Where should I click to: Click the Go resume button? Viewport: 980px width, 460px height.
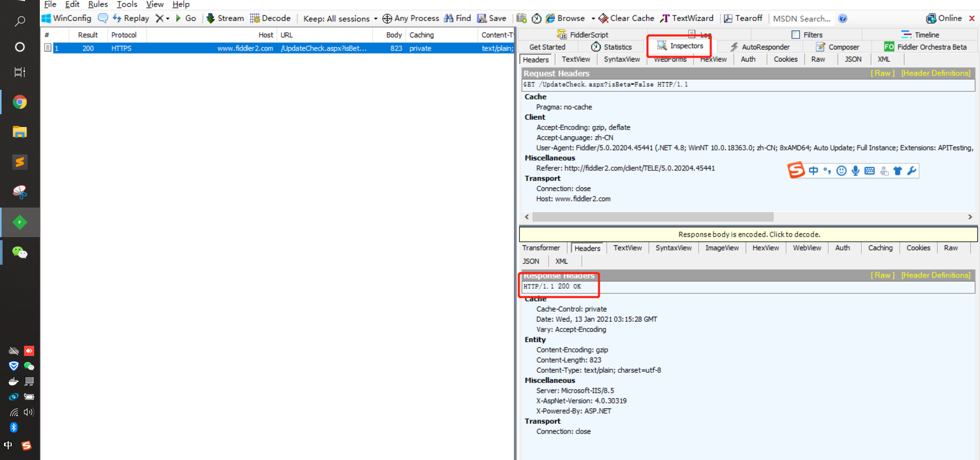186,18
